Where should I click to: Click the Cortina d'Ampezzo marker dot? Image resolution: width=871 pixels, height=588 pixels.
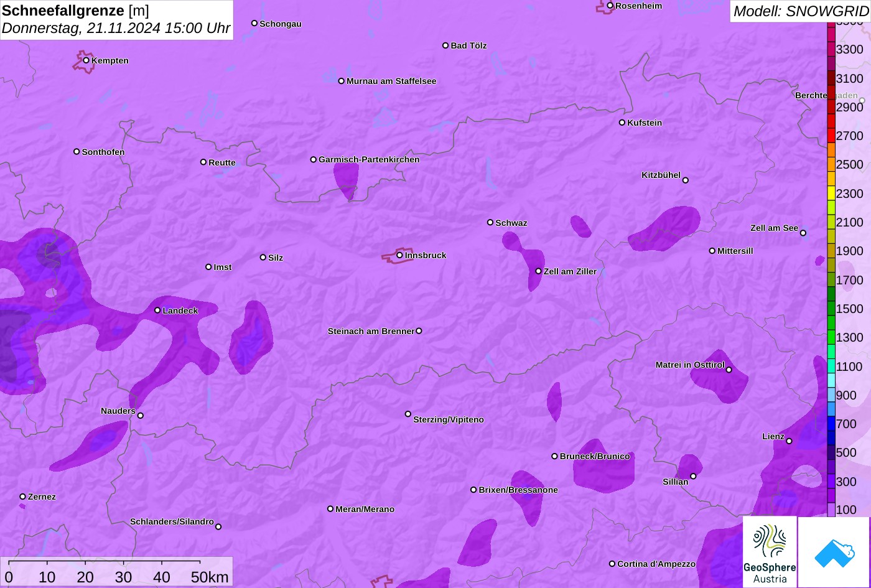612,564
